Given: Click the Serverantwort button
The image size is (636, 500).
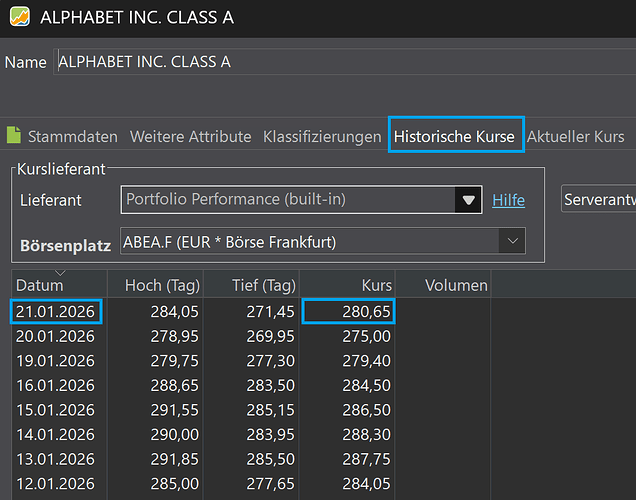Looking at the screenshot, I should tap(599, 199).
